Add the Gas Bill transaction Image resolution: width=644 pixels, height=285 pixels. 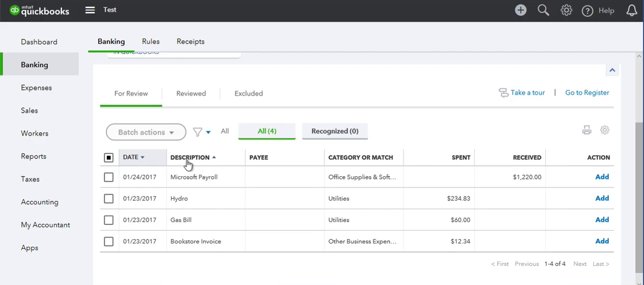602,220
